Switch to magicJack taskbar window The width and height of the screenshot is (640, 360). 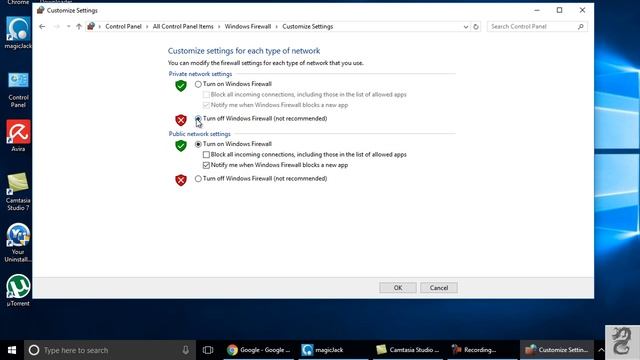click(x=333, y=350)
